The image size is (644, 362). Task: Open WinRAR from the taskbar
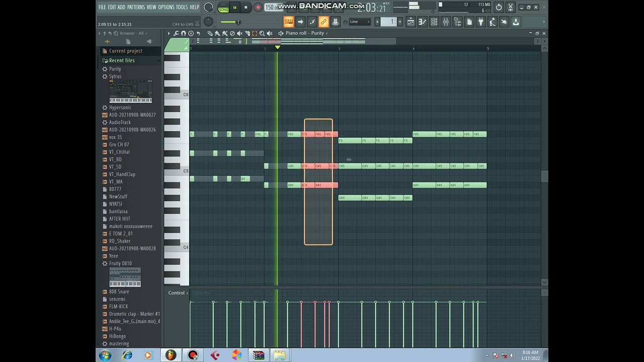(258, 355)
